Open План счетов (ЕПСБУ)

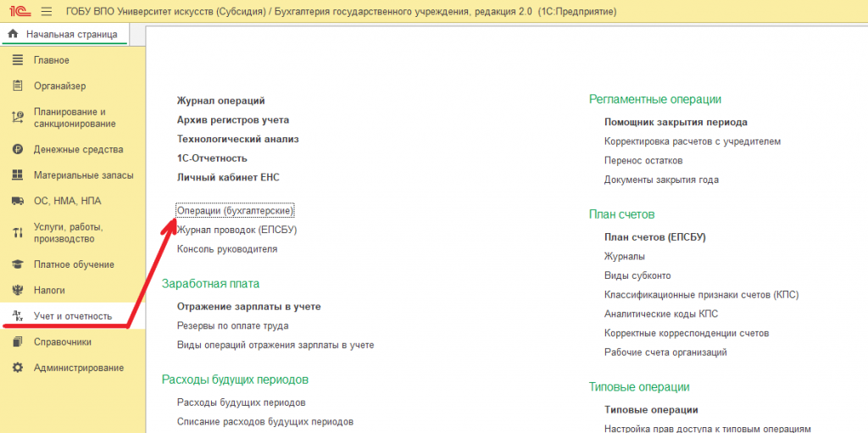click(x=655, y=237)
